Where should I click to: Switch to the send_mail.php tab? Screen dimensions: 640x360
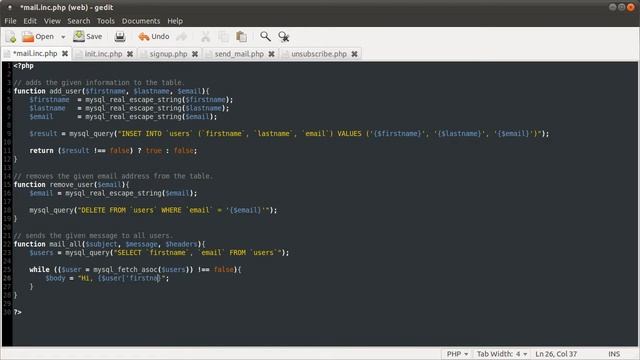(239, 54)
